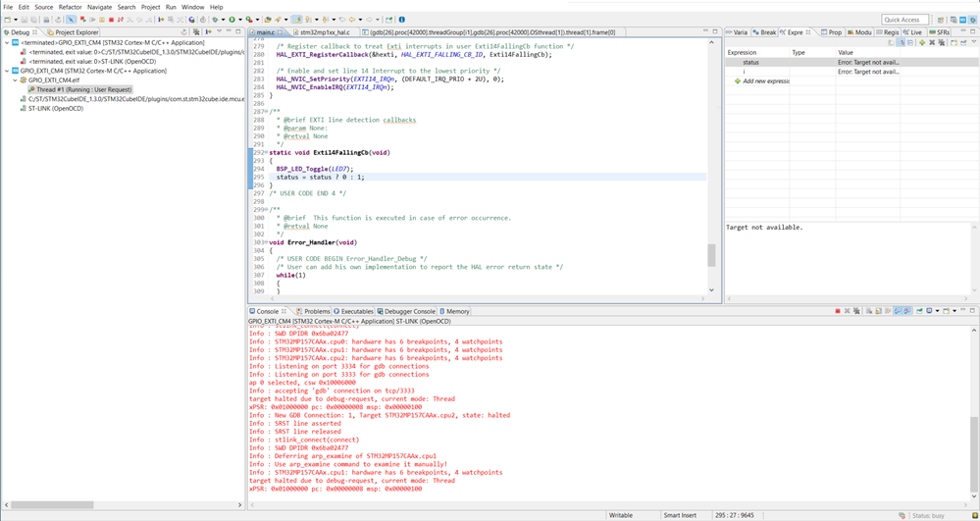Open the Refactor menu

(x=70, y=7)
